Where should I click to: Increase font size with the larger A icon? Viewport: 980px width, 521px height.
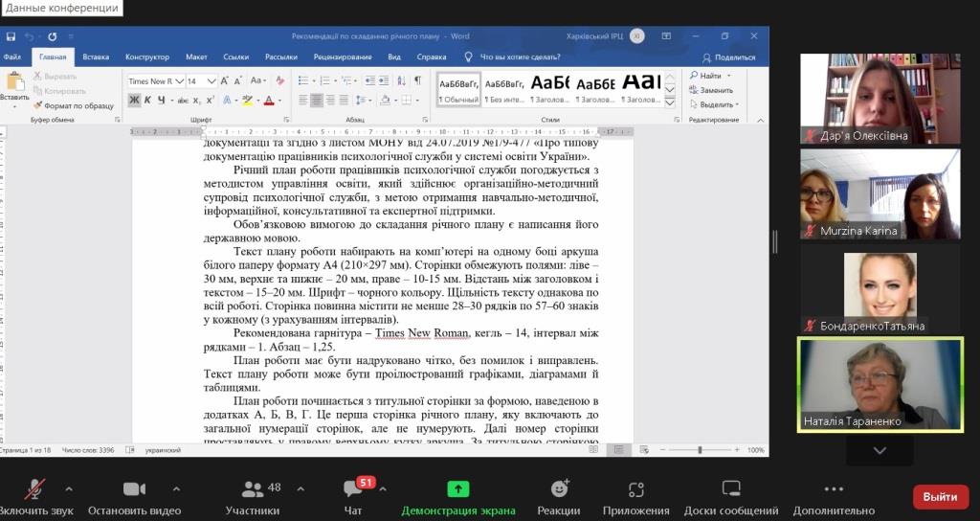click(x=225, y=80)
